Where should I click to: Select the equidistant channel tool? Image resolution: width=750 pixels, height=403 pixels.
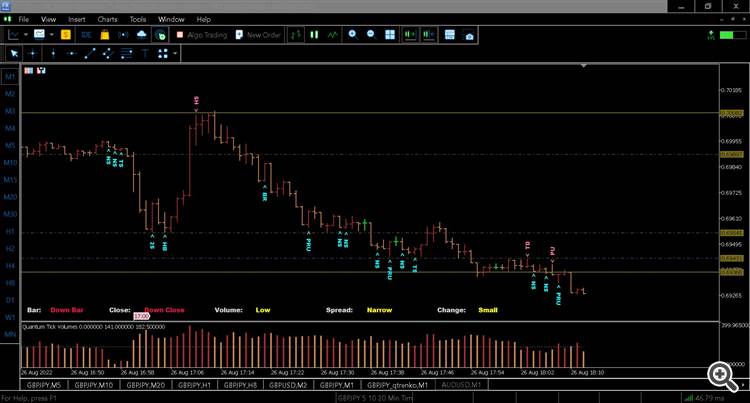108,54
